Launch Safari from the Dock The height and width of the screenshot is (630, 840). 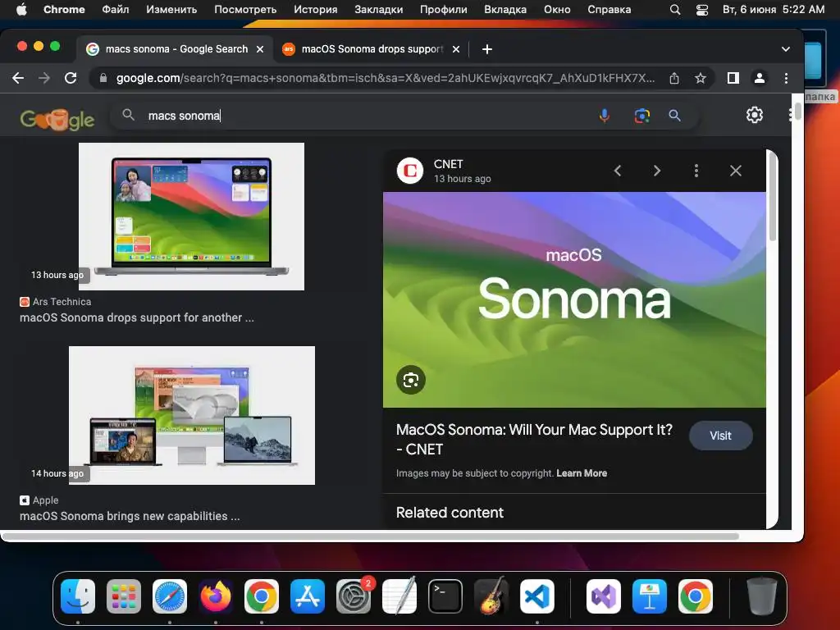pyautogui.click(x=170, y=596)
